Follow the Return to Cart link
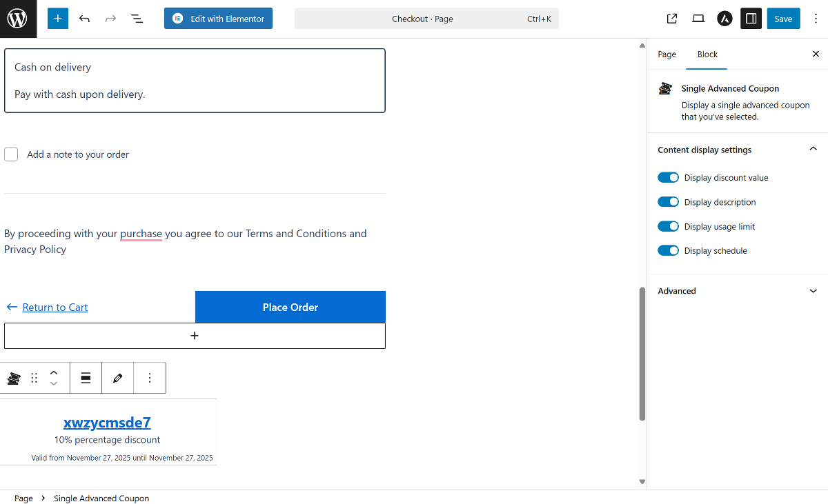Screen dimensions: 828x504 point(55,308)
